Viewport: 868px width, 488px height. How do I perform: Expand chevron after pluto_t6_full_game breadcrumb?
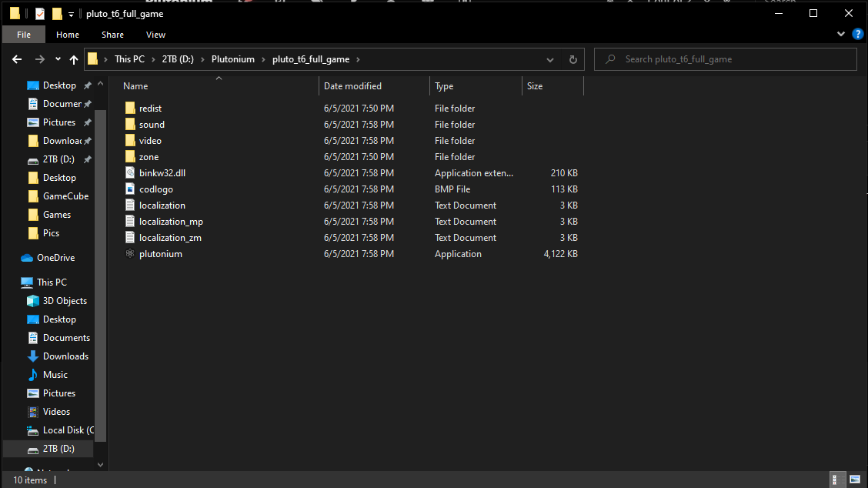358,59
